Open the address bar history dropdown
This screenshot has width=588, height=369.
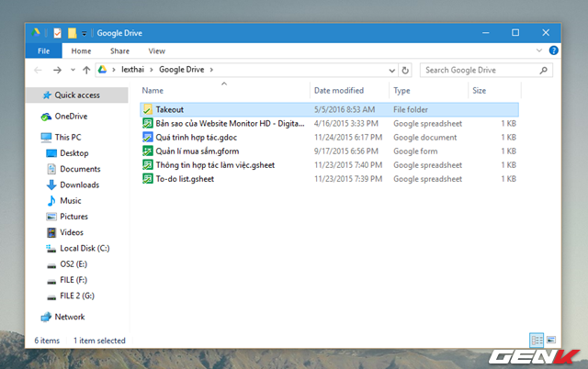click(x=390, y=70)
